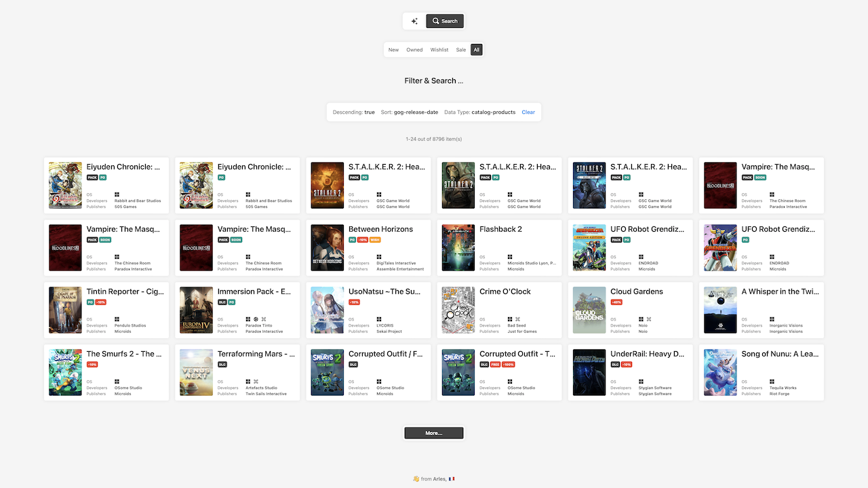Click the Sort: gog-release-date filter text
This screenshot has width=868, height=488.
(x=410, y=112)
